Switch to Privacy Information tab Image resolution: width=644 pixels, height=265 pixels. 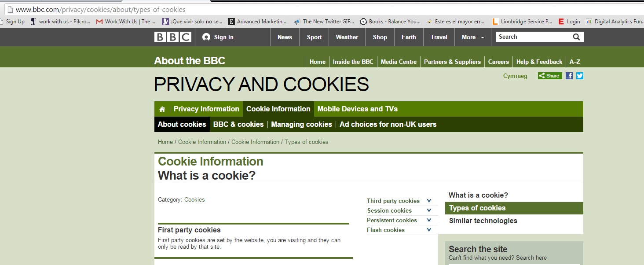pyautogui.click(x=206, y=109)
